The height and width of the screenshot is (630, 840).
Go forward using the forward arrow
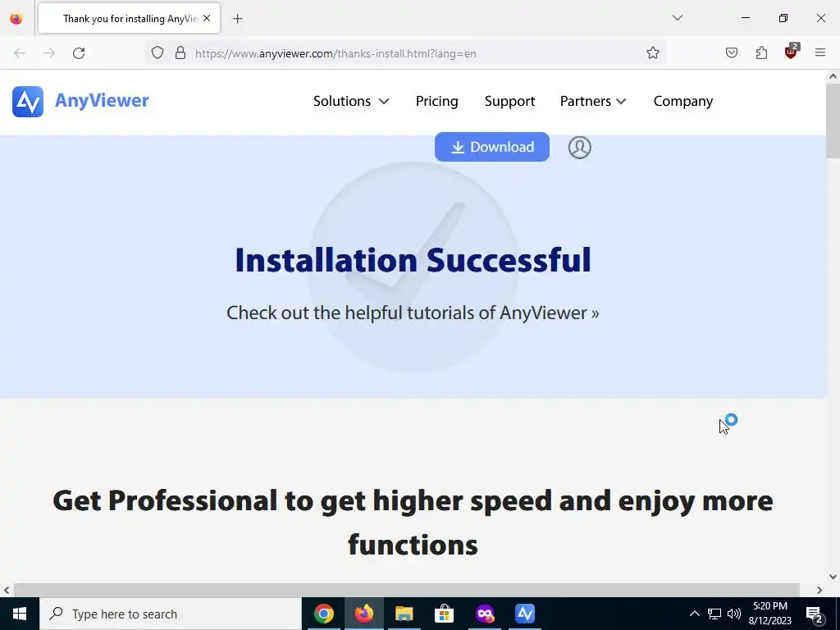click(49, 53)
